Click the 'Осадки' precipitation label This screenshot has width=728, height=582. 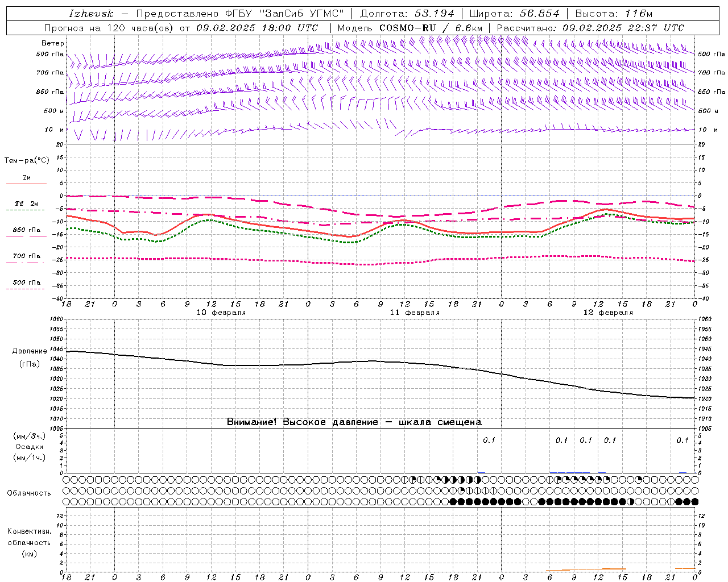[29, 447]
